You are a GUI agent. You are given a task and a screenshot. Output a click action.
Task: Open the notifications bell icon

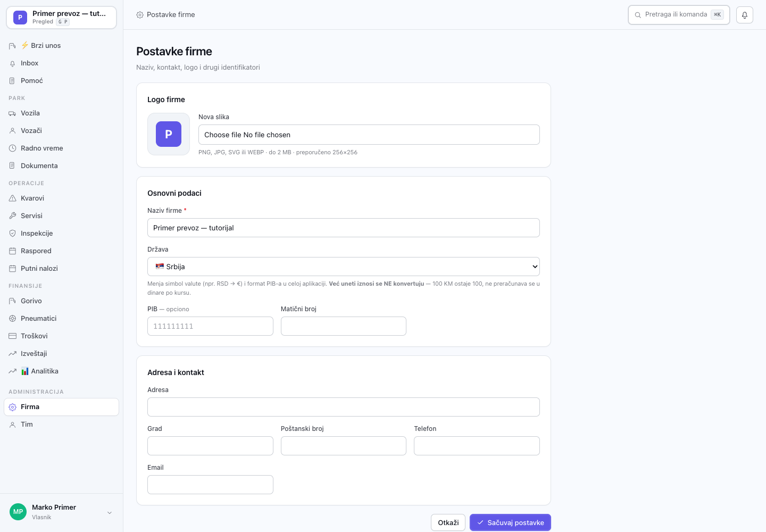(745, 15)
